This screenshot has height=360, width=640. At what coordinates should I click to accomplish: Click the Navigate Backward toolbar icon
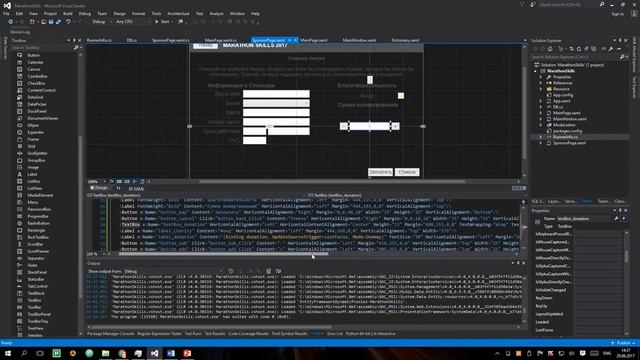click(x=10, y=22)
